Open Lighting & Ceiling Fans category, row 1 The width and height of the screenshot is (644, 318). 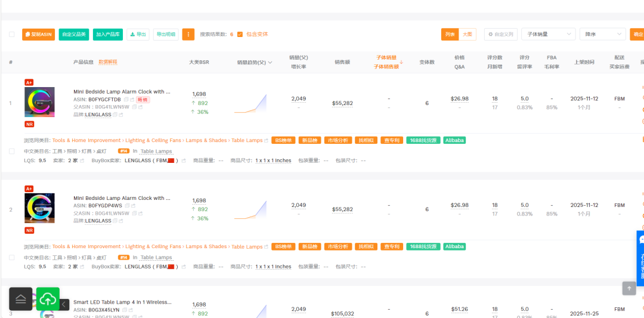153,141
